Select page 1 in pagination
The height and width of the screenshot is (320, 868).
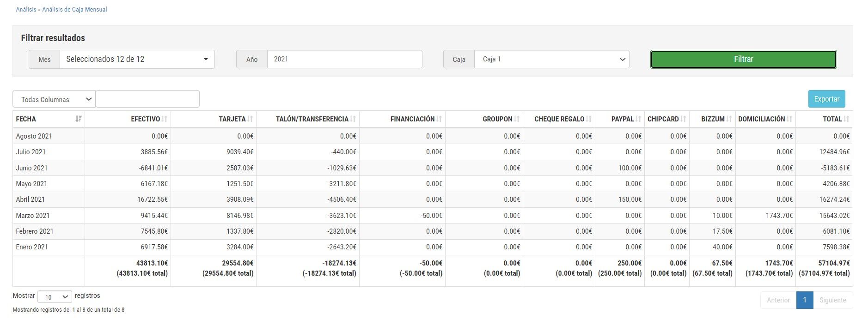[805, 300]
